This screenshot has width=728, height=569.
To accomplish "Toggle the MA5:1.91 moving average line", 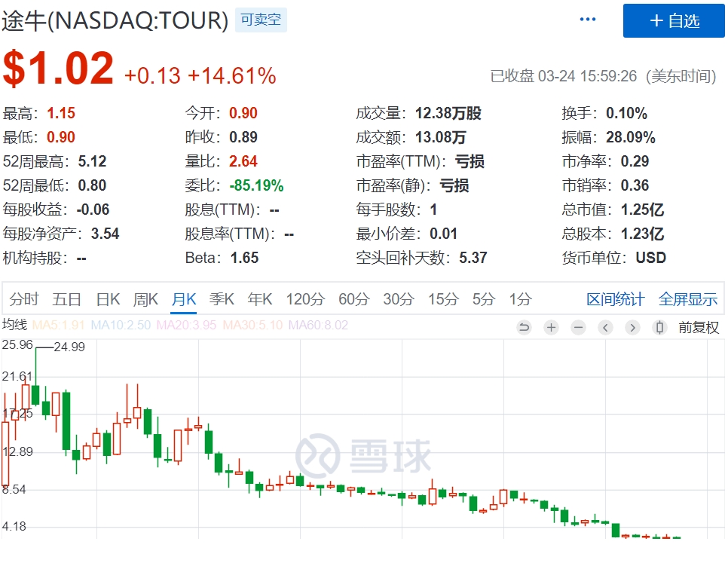I will tap(59, 325).
